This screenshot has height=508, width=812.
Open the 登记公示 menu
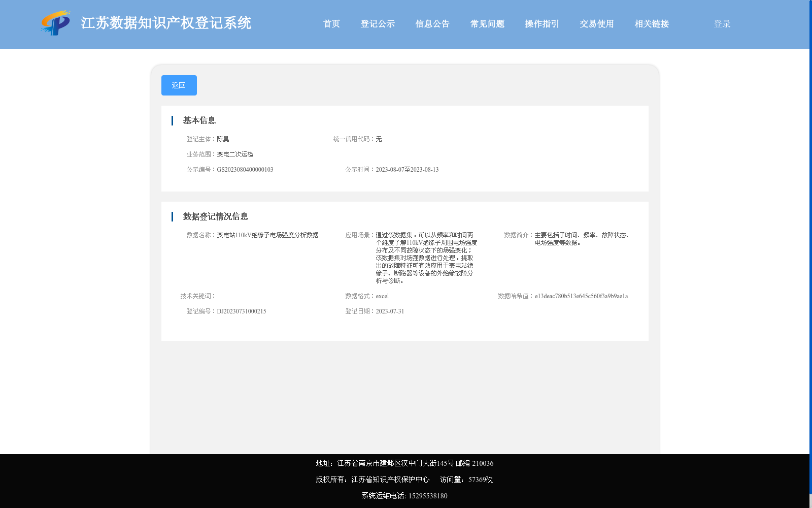point(378,24)
